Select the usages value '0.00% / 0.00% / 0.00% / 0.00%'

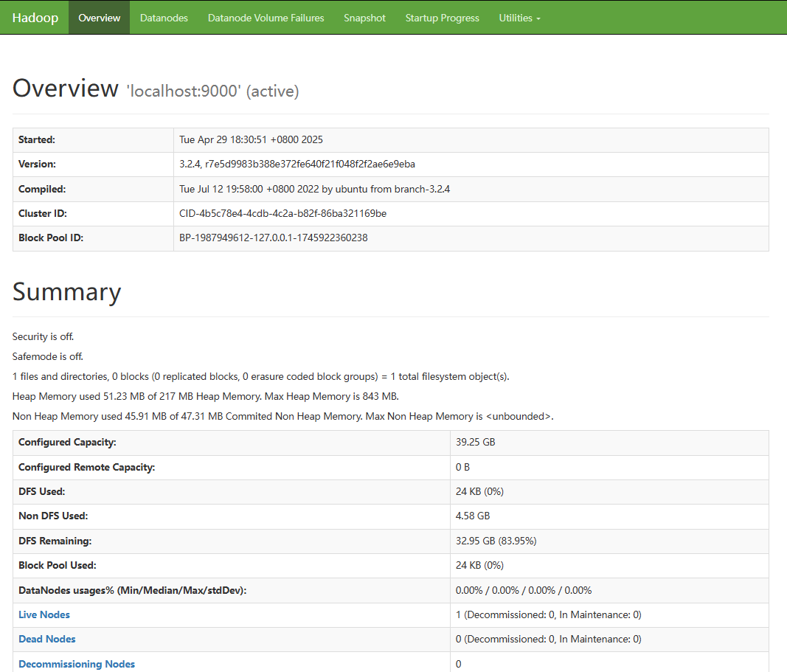(524, 590)
